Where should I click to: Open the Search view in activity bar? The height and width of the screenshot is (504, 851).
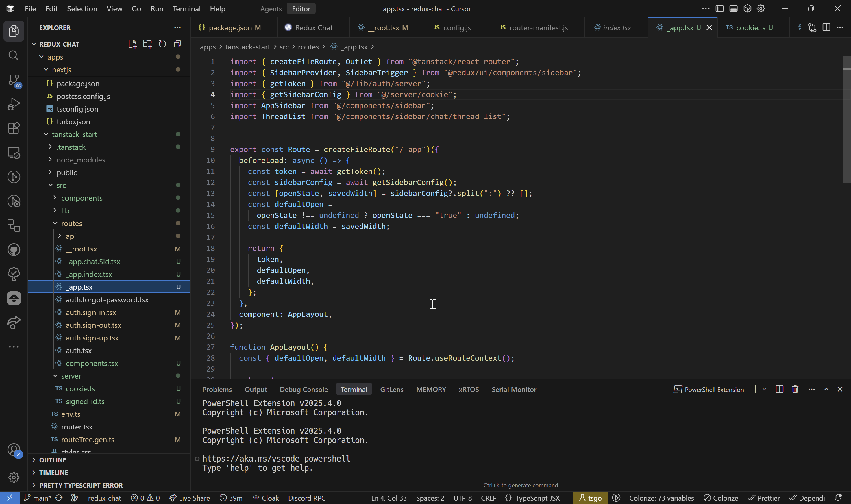(x=14, y=55)
